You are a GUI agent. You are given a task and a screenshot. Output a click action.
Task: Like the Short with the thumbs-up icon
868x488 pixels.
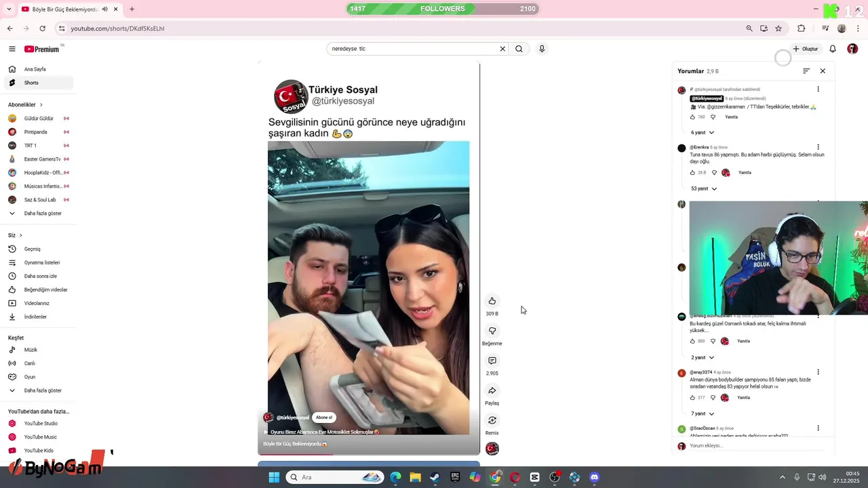[492, 301]
